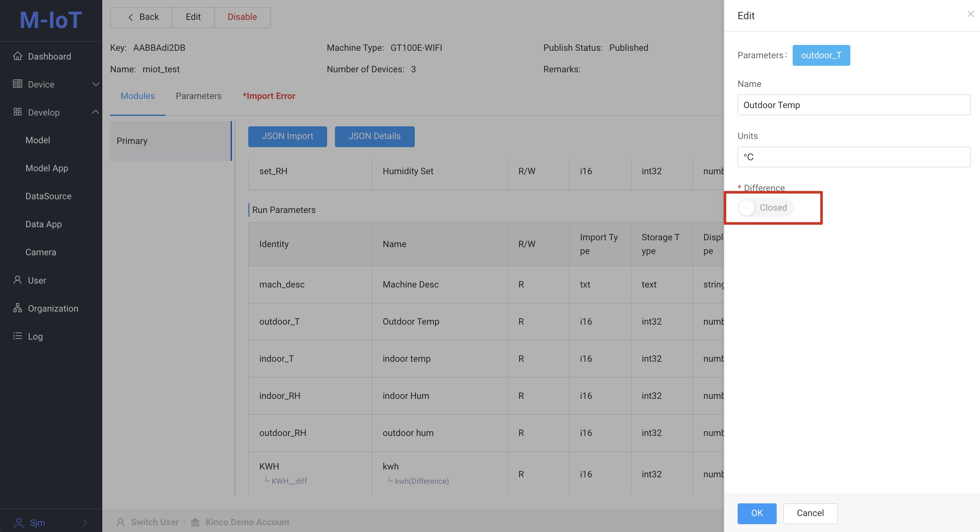The image size is (980, 532).
Task: Click the Dashboard home icon
Action: pyautogui.click(x=18, y=56)
